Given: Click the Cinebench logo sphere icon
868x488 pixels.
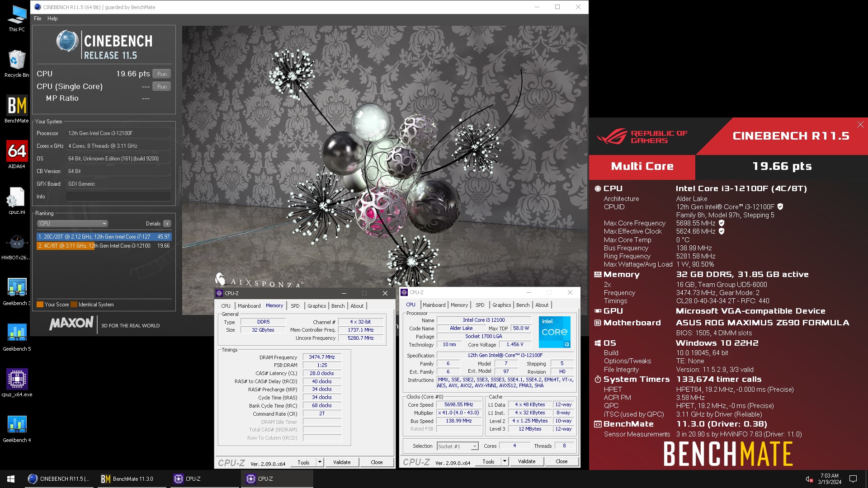Looking at the screenshot, I should [67, 41].
